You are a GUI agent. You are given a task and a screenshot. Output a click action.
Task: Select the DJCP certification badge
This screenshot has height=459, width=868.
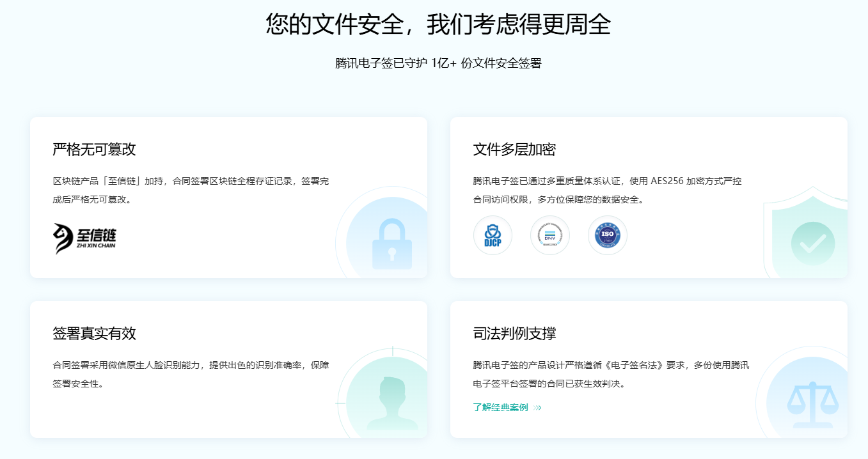coord(493,235)
